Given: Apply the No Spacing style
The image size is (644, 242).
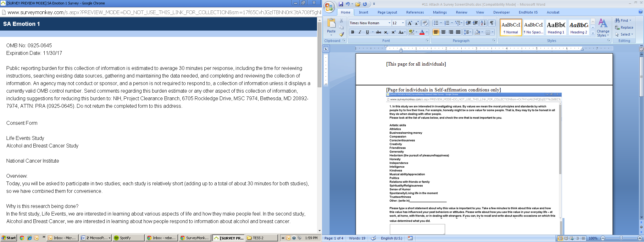Looking at the screenshot, I should pos(533,27).
